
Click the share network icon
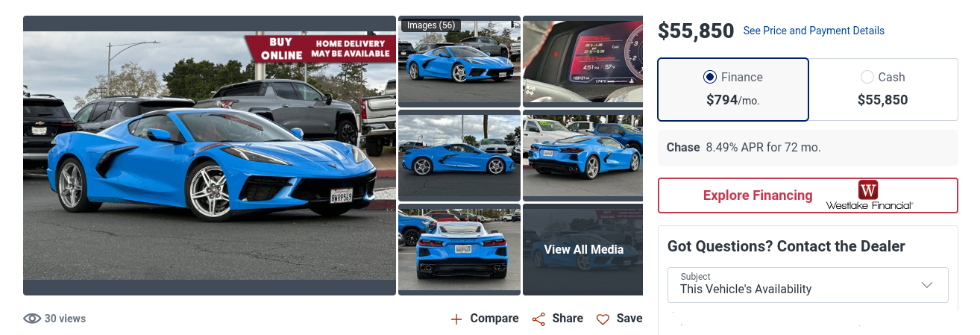click(538, 319)
